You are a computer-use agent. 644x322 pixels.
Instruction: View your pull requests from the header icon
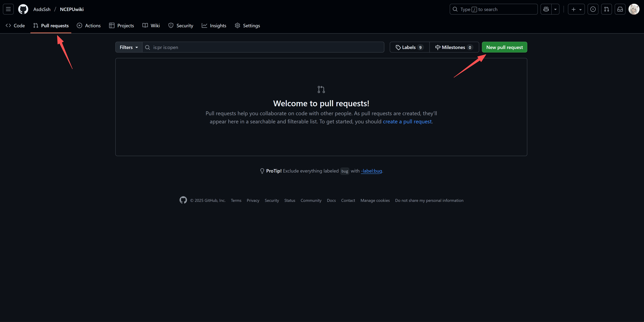pyautogui.click(x=607, y=9)
